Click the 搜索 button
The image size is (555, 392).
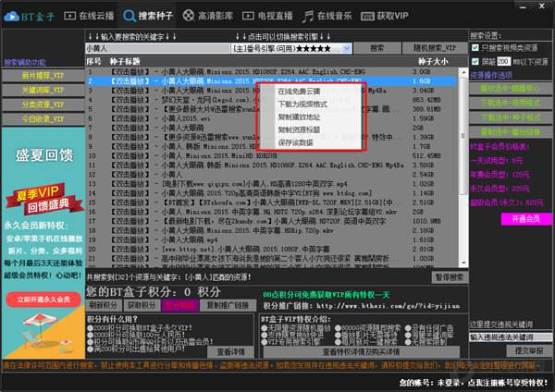(x=377, y=48)
